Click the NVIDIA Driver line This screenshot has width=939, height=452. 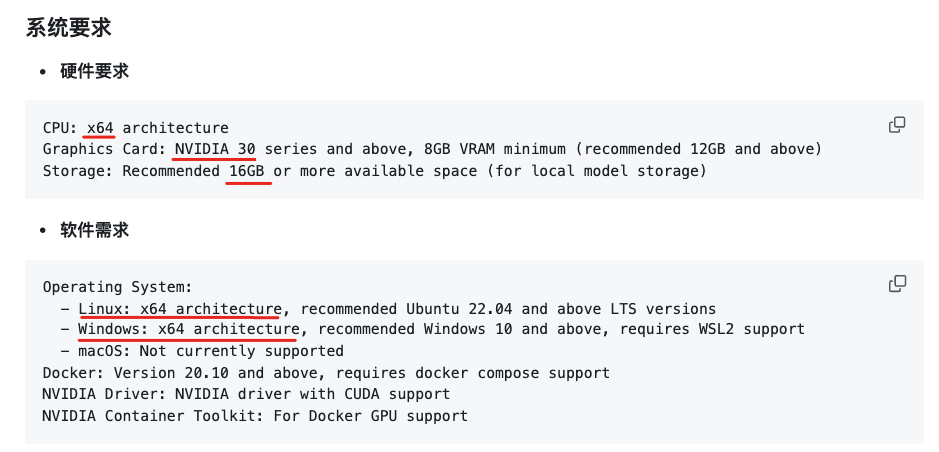[246, 394]
